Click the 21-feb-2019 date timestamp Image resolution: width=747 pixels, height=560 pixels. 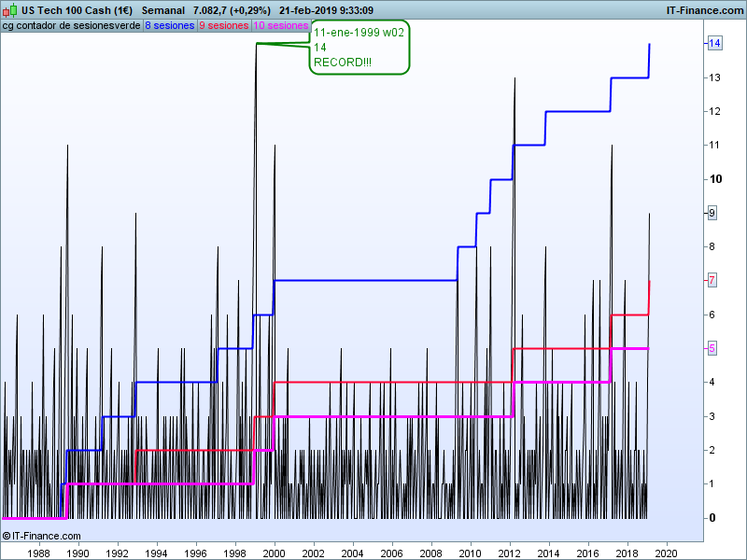coord(312,10)
